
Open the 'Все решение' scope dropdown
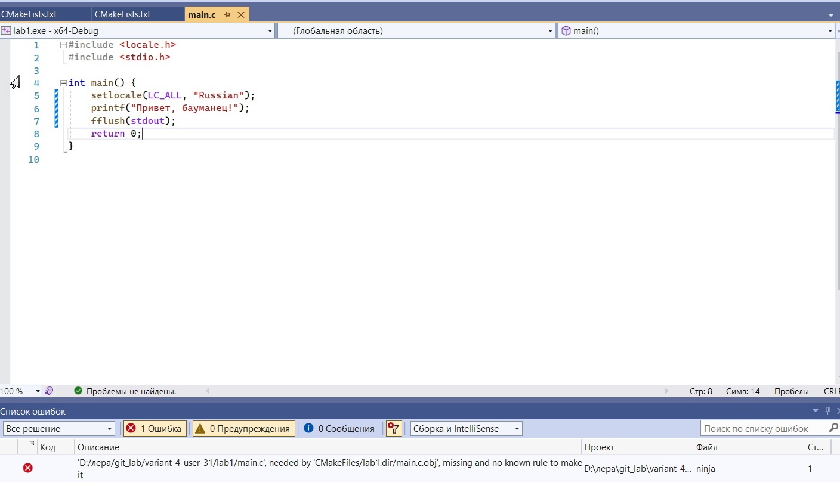tap(58, 428)
